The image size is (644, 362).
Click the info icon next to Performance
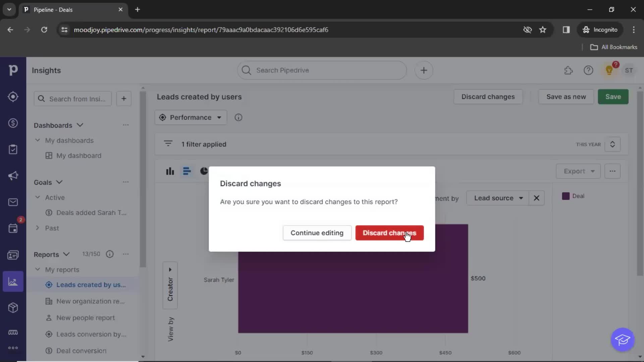239,117
